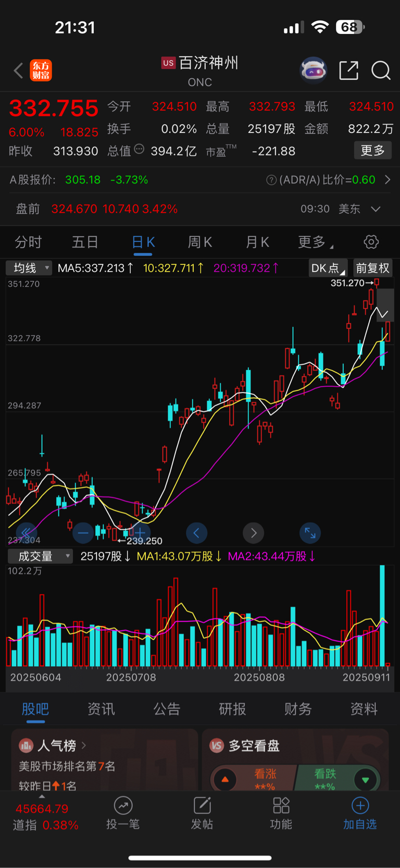Open the 研报 tab
400x868 pixels.
click(x=232, y=709)
